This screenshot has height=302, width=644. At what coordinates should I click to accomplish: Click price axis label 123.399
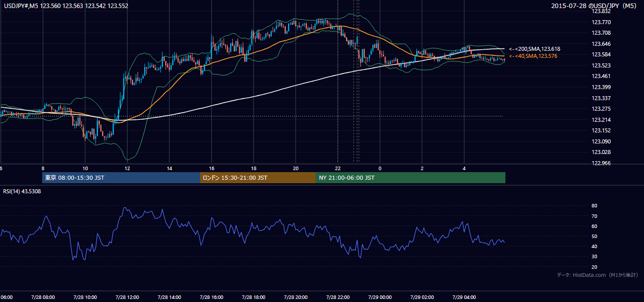[601, 87]
